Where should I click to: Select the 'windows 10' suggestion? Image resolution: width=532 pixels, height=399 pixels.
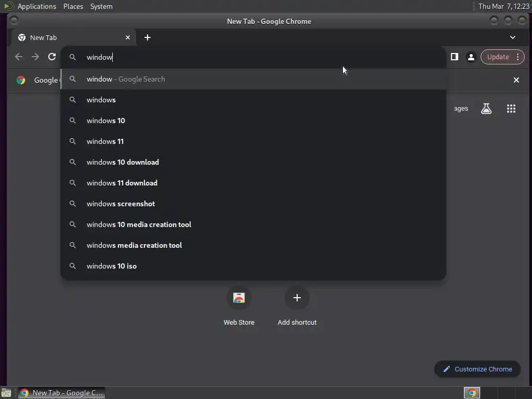point(253,121)
